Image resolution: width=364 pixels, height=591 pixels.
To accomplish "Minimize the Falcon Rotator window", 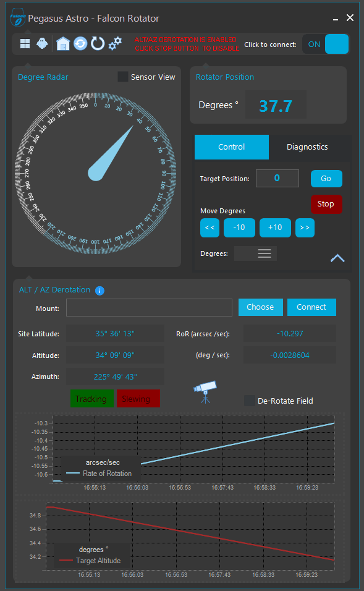I will 336,19.
